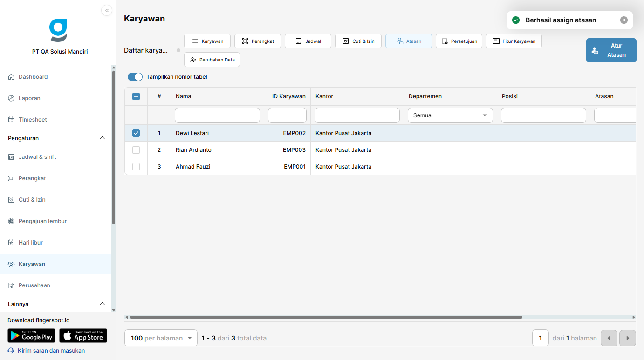644x360 pixels.
Task: Click the Cuti & Izin sidebar icon
Action: coord(11,200)
